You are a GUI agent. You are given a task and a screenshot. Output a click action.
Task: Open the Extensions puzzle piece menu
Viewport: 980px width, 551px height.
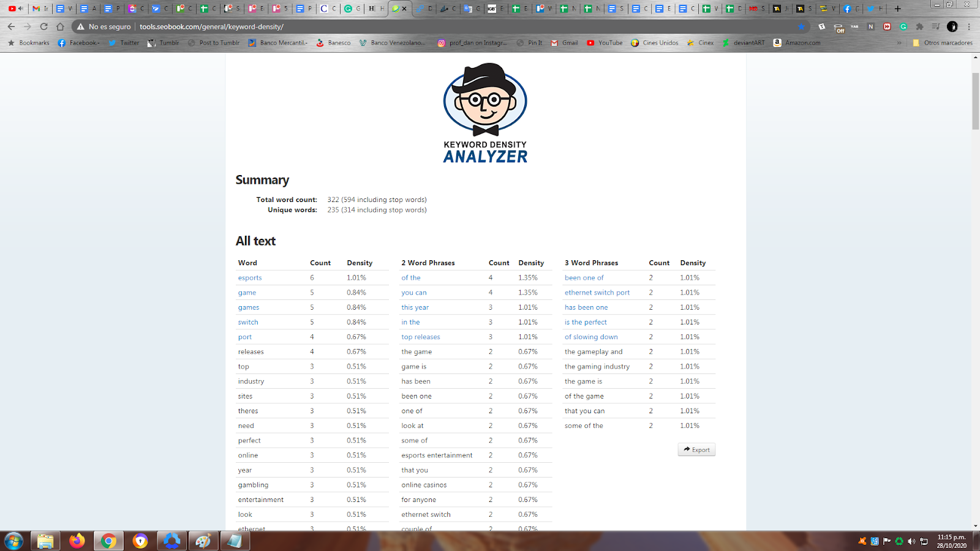[x=919, y=26]
